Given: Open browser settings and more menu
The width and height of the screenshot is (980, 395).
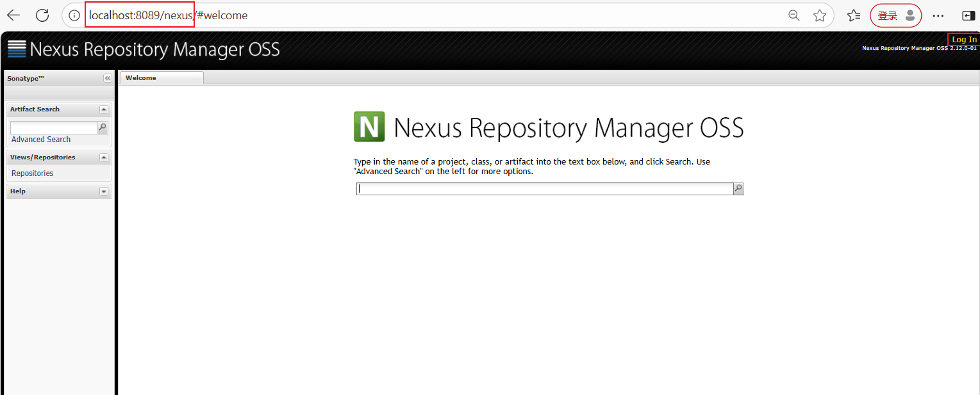Looking at the screenshot, I should pos(938,15).
